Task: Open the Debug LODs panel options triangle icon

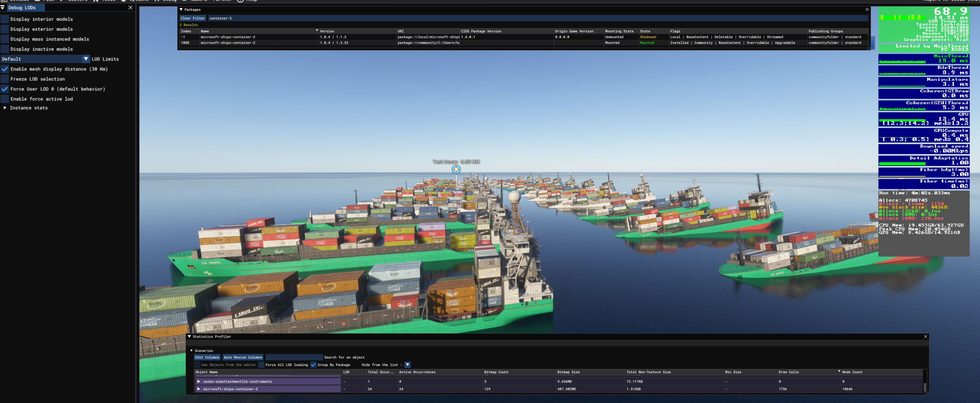Action: pos(3,7)
